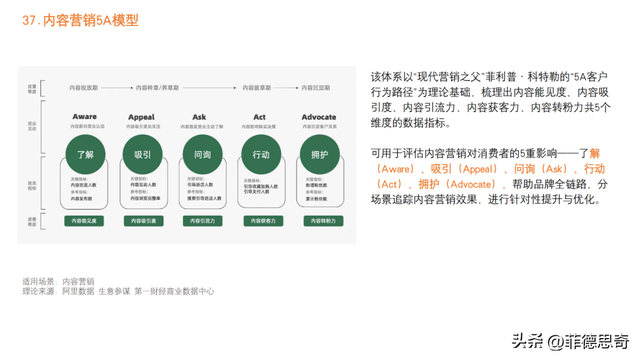Select the green '行动' circle
The width and height of the screenshot is (640, 360).
pyautogui.click(x=261, y=155)
